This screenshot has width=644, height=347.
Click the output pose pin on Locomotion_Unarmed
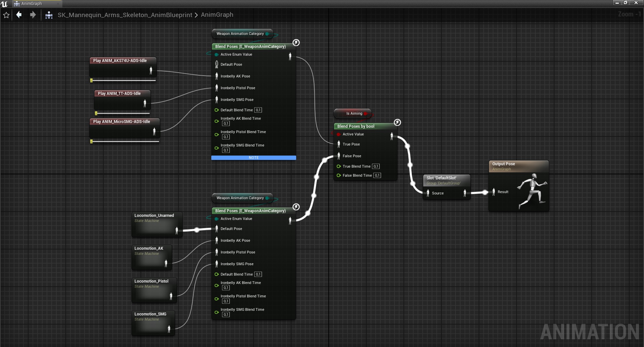(x=177, y=230)
